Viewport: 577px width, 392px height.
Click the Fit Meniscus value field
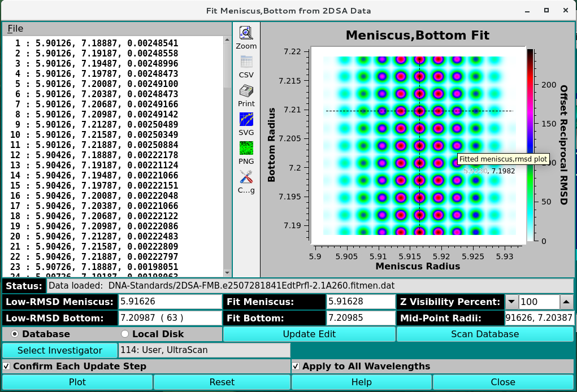361,302
